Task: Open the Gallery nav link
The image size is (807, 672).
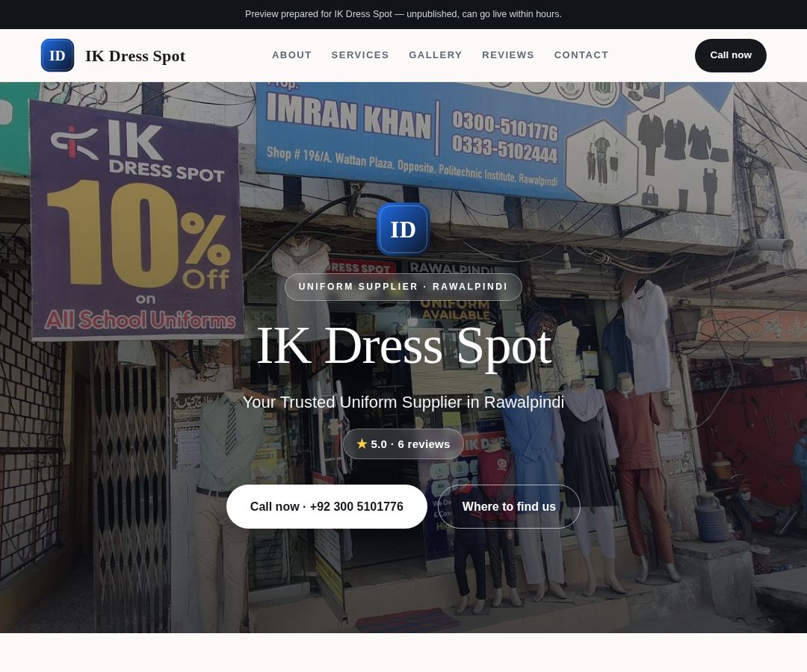Action: click(x=436, y=55)
